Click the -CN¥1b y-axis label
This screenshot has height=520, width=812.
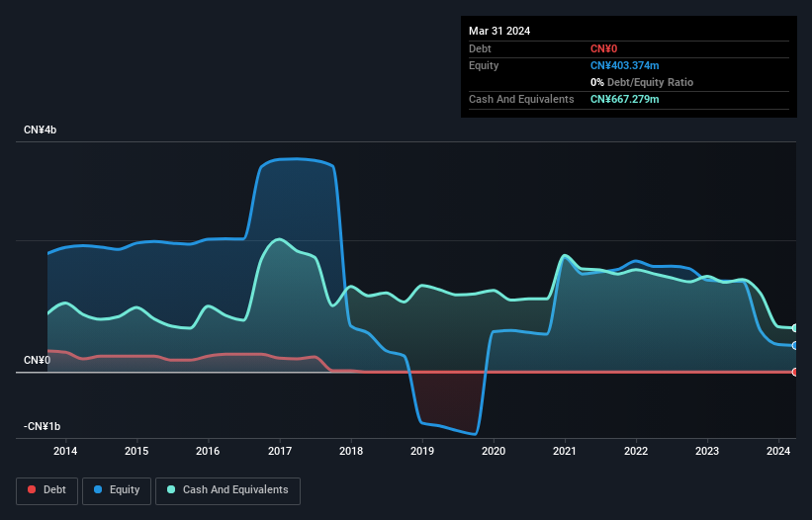pyautogui.click(x=42, y=426)
